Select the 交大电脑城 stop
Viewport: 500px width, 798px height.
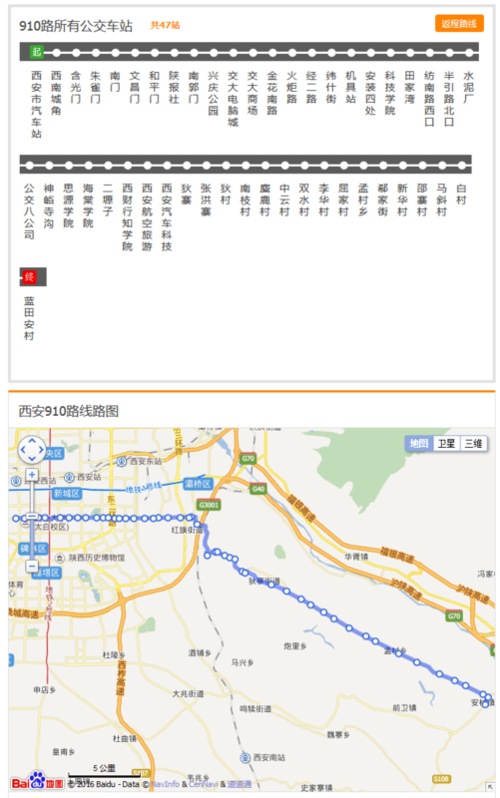[x=233, y=99]
